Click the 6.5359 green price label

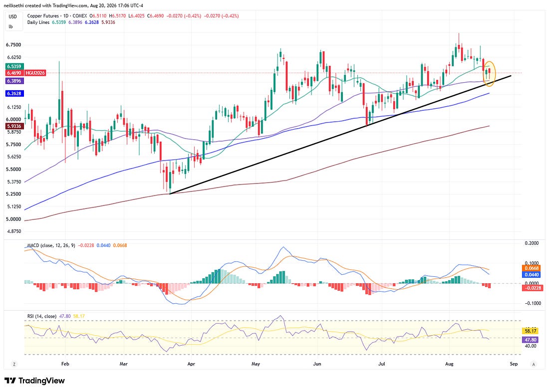pyautogui.click(x=14, y=66)
